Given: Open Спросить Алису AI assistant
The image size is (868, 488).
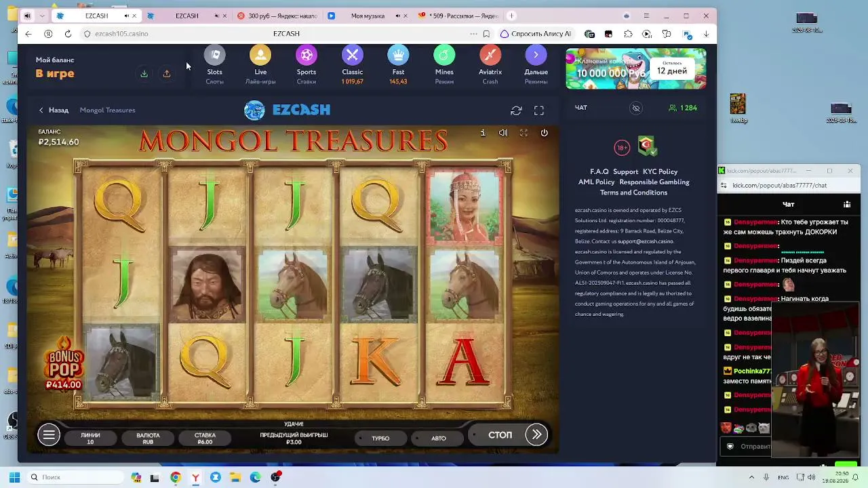Looking at the screenshot, I should (536, 34).
